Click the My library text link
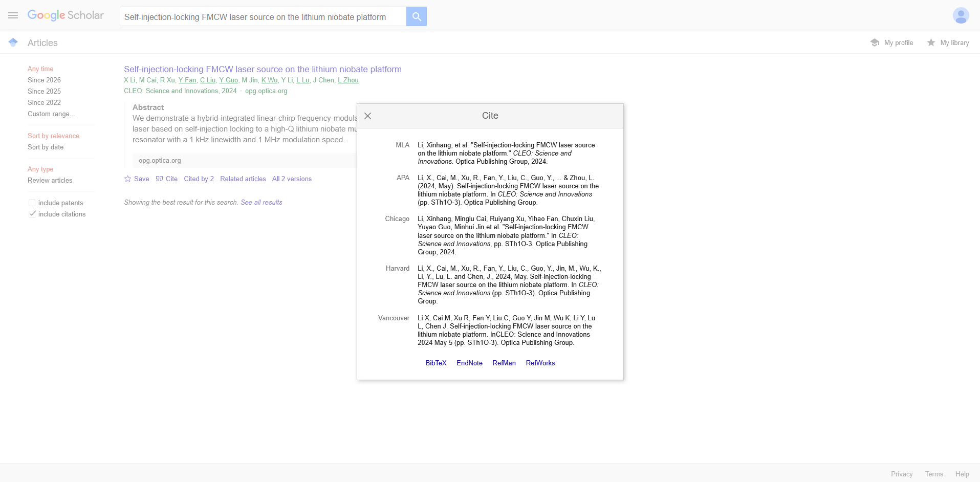Image resolution: width=980 pixels, height=482 pixels. click(954, 42)
